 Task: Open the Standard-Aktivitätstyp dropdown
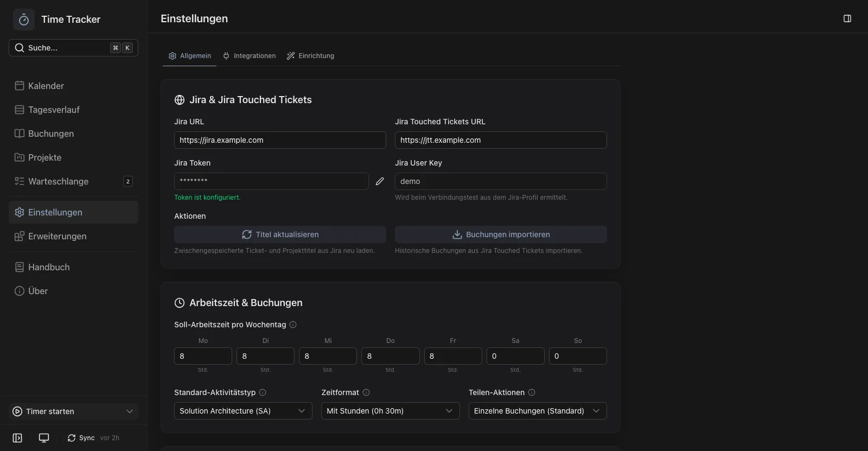[243, 411]
